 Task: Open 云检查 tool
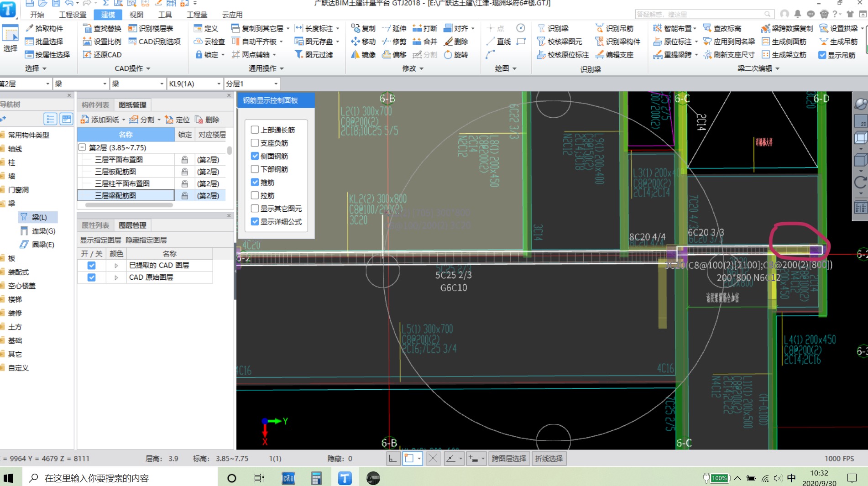[209, 42]
